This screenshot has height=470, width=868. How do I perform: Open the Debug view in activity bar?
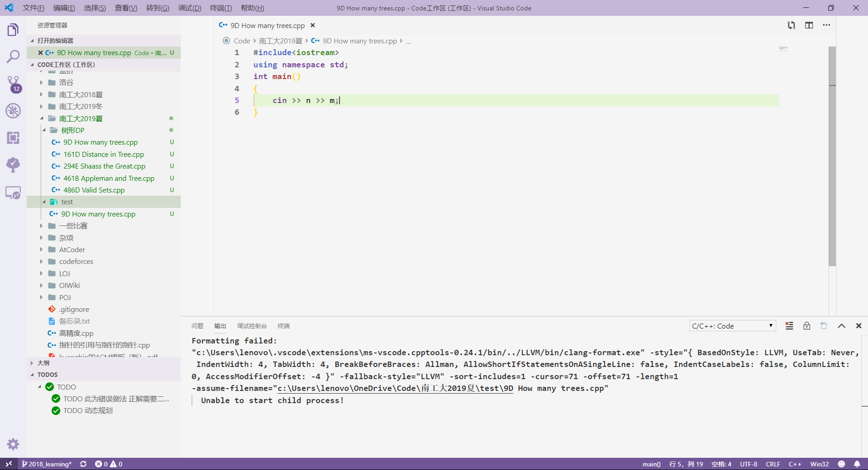click(x=13, y=111)
